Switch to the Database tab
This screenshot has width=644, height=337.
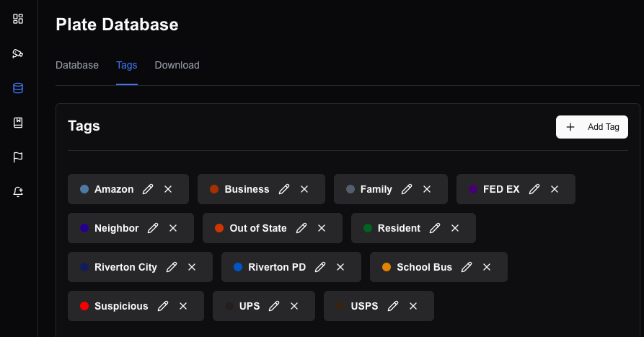tap(77, 65)
